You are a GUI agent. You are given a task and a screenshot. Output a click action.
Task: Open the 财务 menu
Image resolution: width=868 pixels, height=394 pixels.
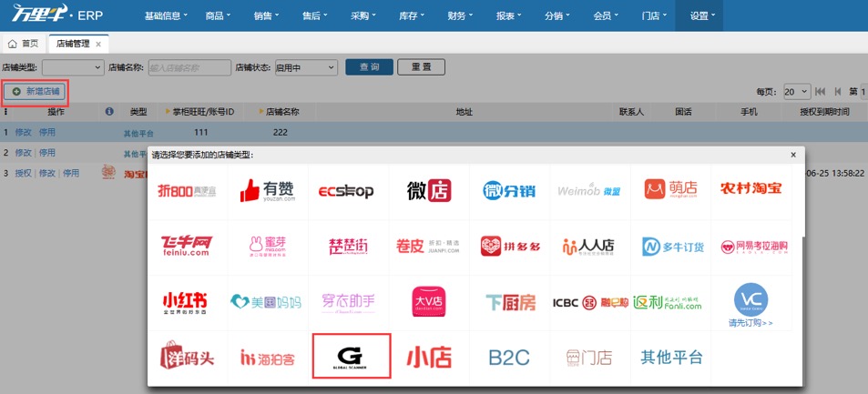(x=460, y=15)
